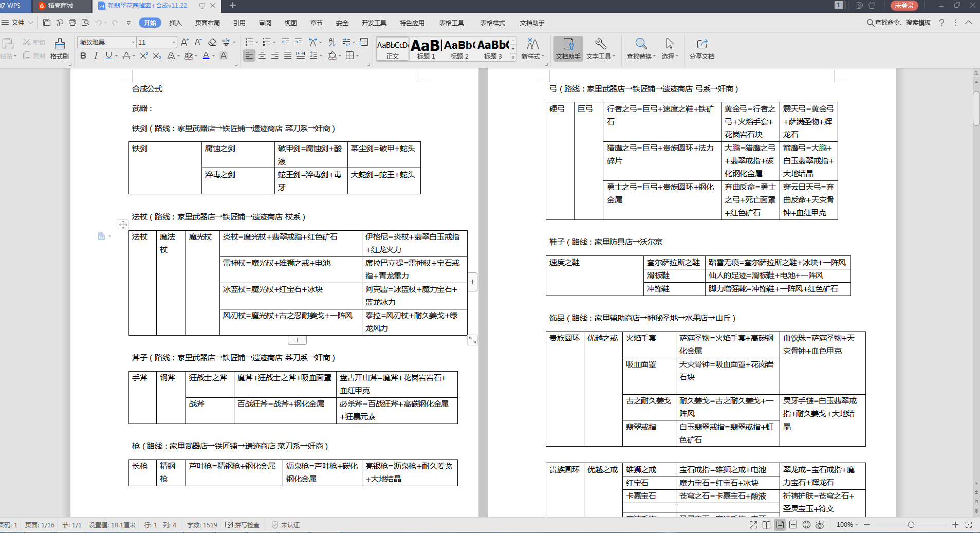Open the Document Assistant (文档助手) tool
980x533 pixels.
pyautogui.click(x=568, y=49)
